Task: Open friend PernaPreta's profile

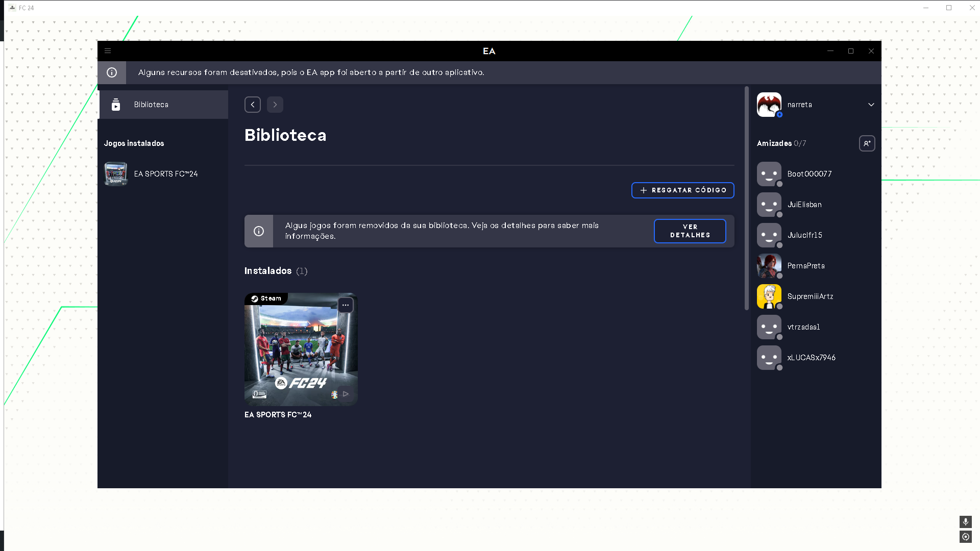Action: (805, 266)
